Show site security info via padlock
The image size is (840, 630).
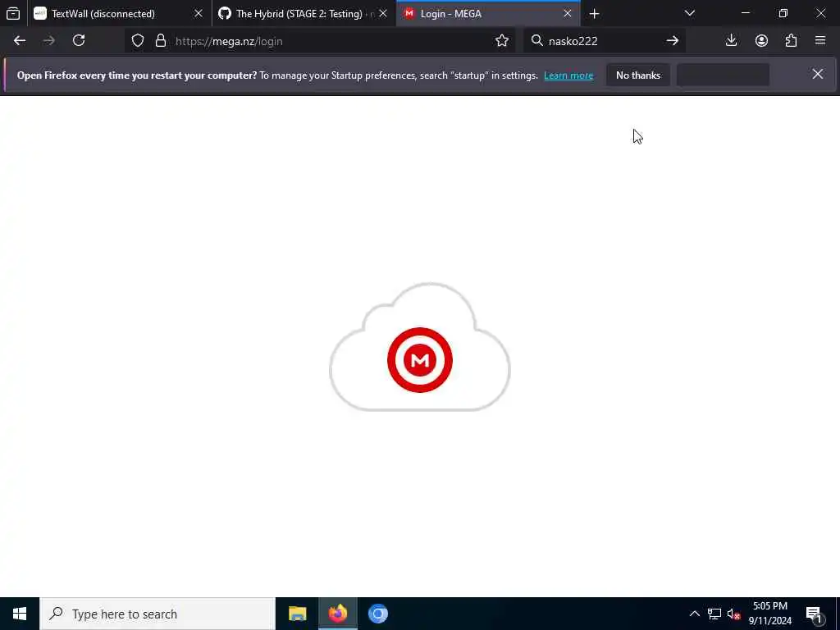160,41
